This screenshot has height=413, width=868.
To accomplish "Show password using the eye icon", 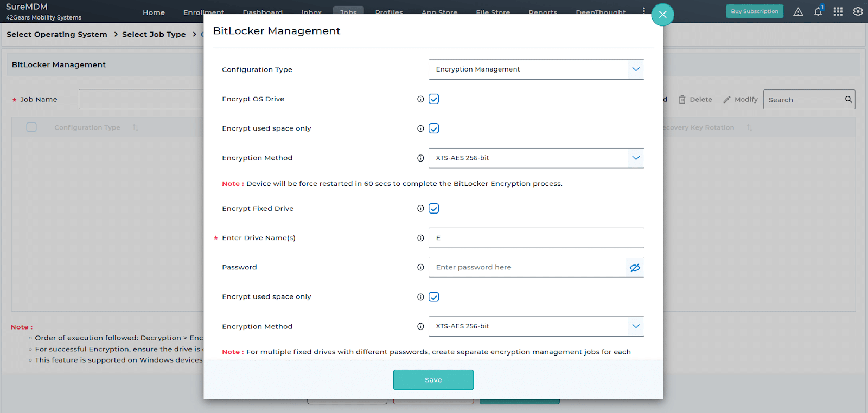I will pos(635,267).
